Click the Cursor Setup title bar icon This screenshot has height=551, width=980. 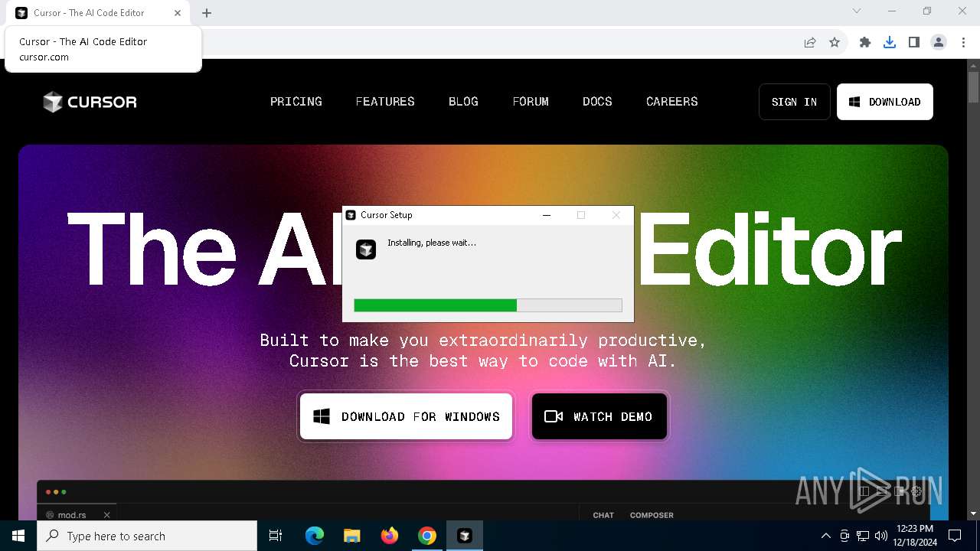pyautogui.click(x=351, y=215)
